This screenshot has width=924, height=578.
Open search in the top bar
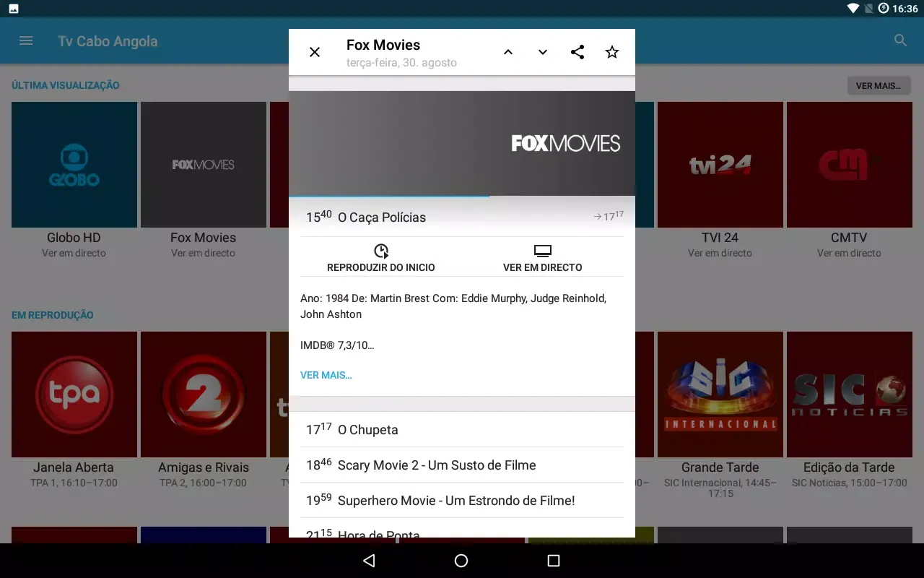click(900, 41)
